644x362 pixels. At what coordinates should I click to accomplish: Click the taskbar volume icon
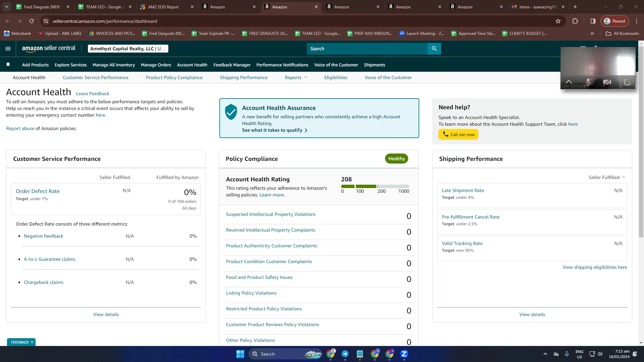click(x=600, y=354)
